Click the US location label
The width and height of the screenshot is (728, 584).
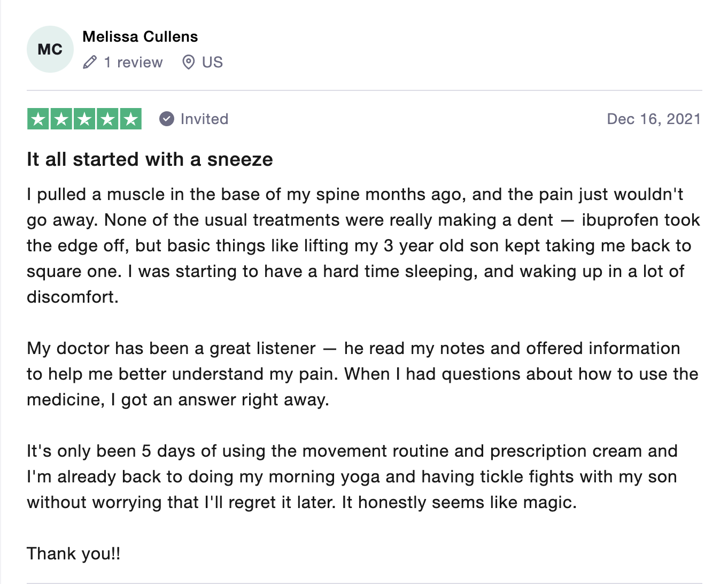212,63
